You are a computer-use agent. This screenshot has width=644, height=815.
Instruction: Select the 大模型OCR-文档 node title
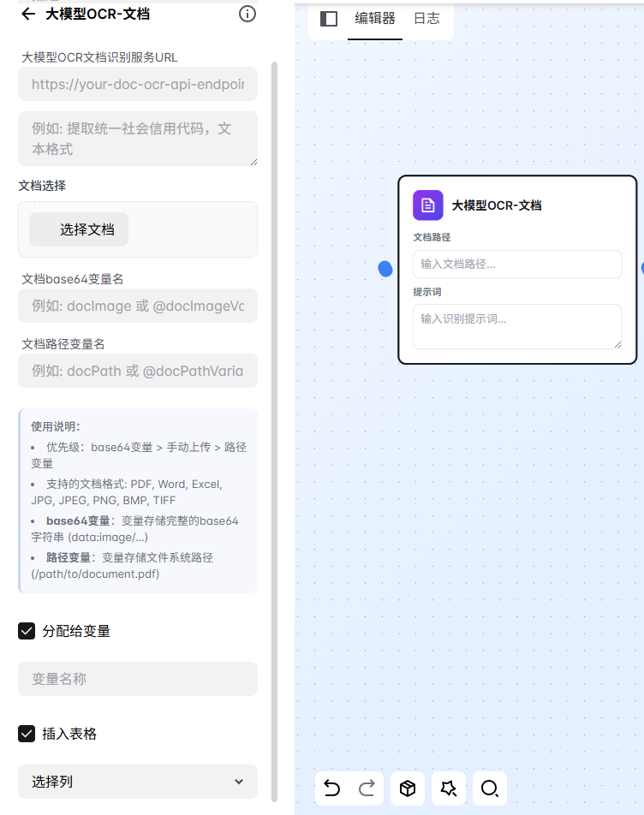[x=497, y=205]
